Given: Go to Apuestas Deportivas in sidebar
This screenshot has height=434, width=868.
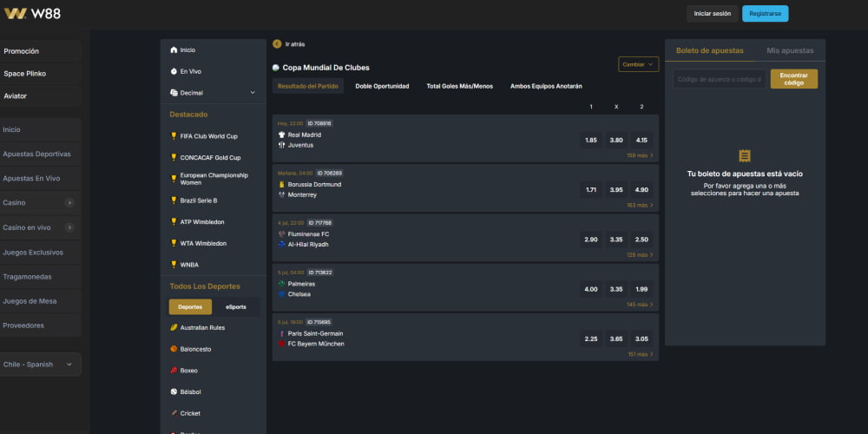Looking at the screenshot, I should pos(40,154).
